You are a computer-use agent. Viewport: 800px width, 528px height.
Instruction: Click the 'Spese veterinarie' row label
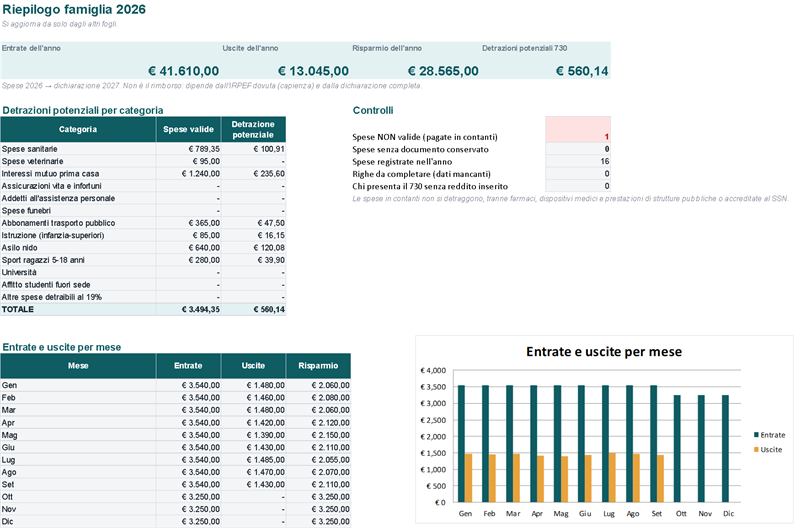coord(33,161)
